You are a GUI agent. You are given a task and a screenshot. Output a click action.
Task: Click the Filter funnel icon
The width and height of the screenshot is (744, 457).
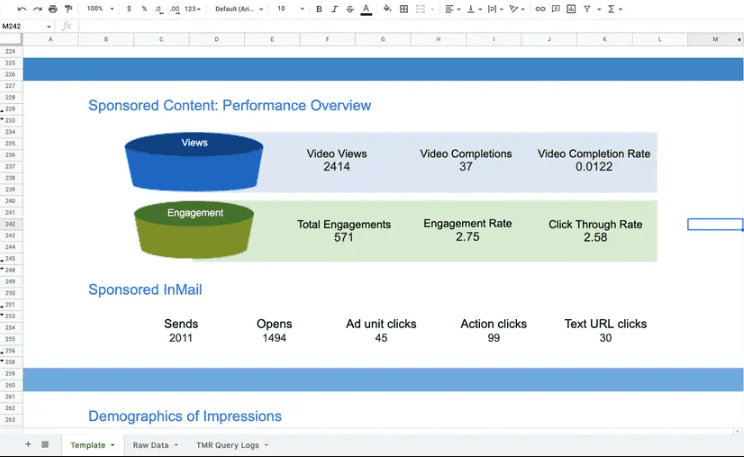click(x=587, y=9)
